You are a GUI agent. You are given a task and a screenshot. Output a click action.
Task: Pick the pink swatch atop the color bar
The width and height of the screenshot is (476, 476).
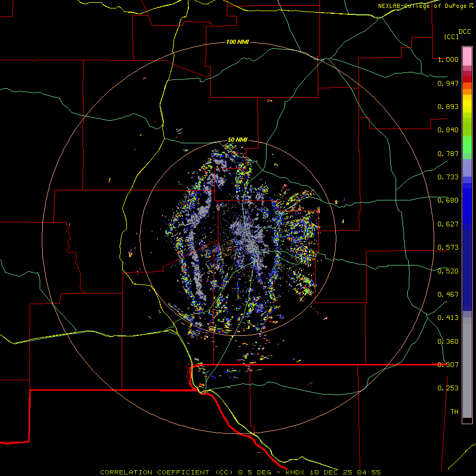point(467,56)
